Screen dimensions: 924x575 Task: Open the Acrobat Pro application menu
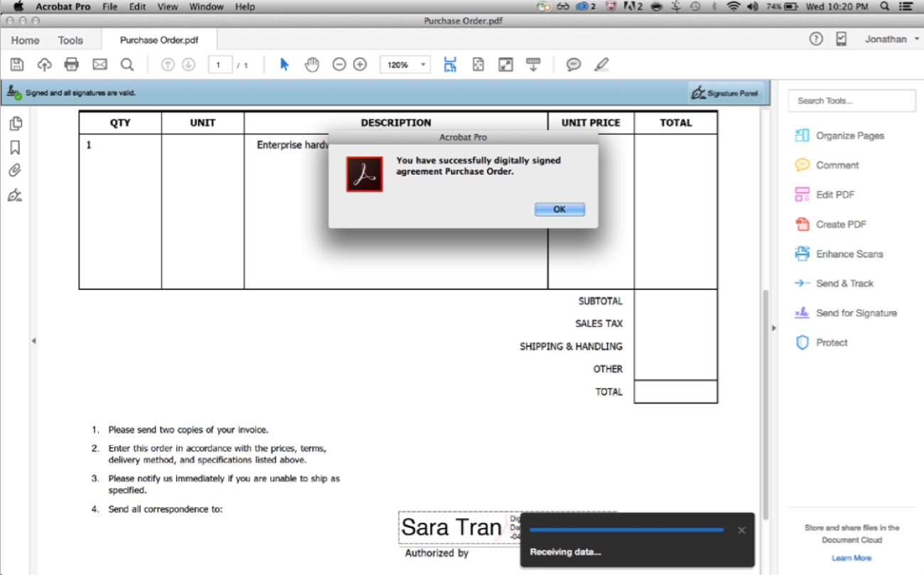[x=63, y=6]
